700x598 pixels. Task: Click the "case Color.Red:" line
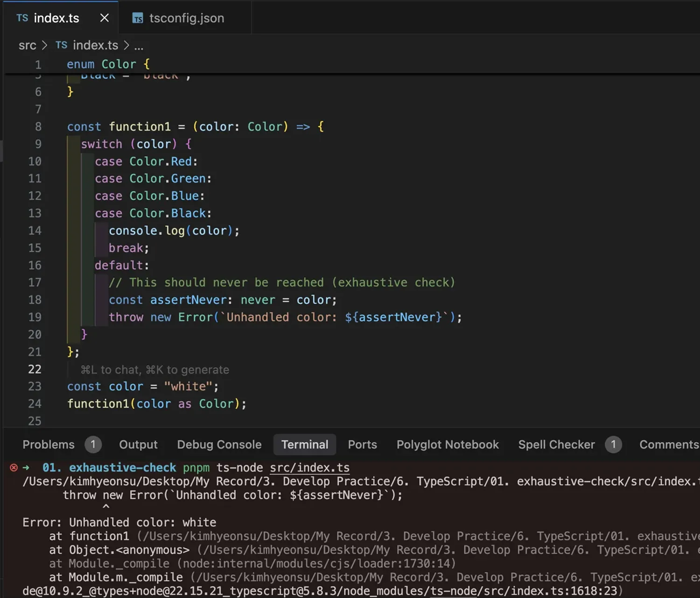[x=146, y=161]
